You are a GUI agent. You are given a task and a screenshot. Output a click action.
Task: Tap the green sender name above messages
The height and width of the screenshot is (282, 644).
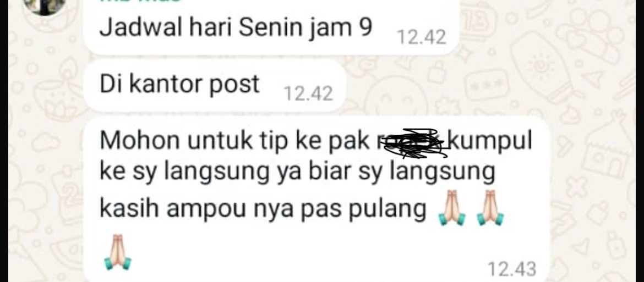[x=140, y=1]
